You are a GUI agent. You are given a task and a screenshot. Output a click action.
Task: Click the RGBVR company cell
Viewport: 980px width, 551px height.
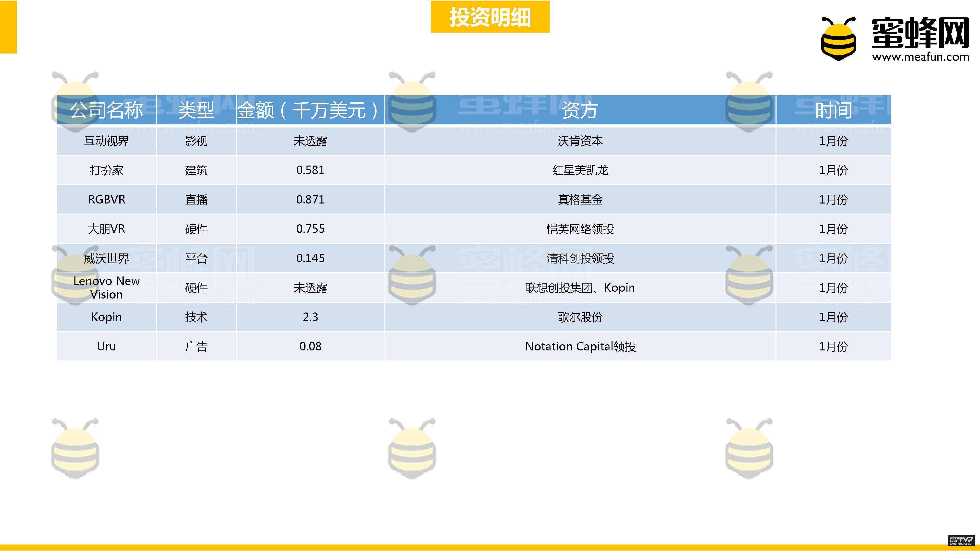click(107, 200)
